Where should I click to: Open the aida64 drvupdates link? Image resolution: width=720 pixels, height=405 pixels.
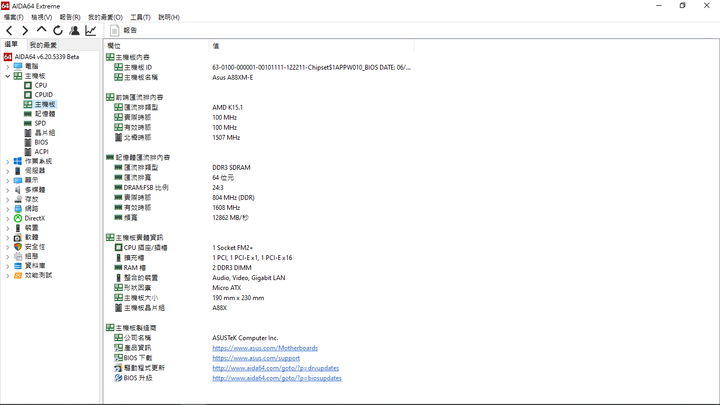point(276,368)
